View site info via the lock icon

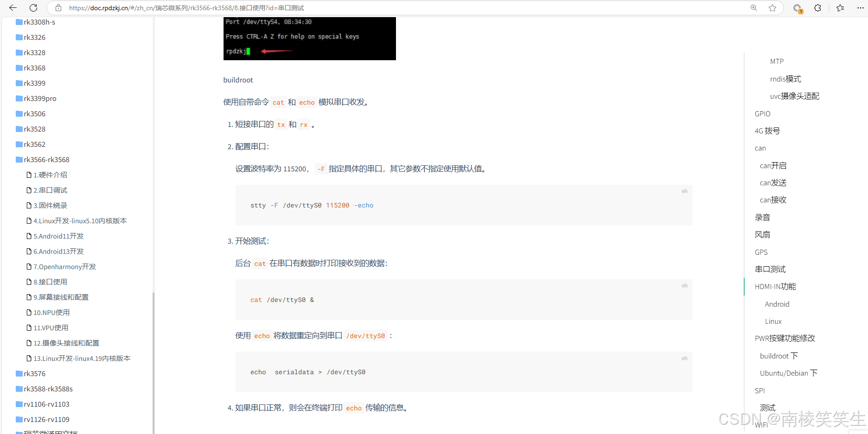tap(58, 8)
